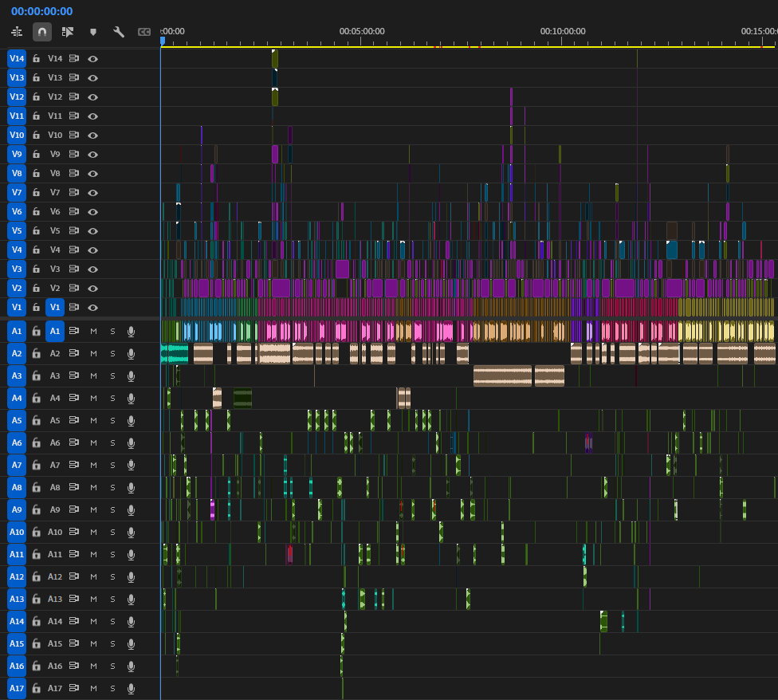Click the blue playhead timecode 00:00:00:00
The width and height of the screenshot is (778, 700).
[41, 11]
